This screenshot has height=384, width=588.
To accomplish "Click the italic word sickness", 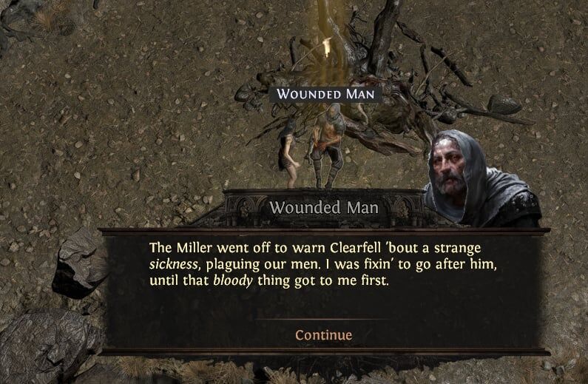I will 173,264.
